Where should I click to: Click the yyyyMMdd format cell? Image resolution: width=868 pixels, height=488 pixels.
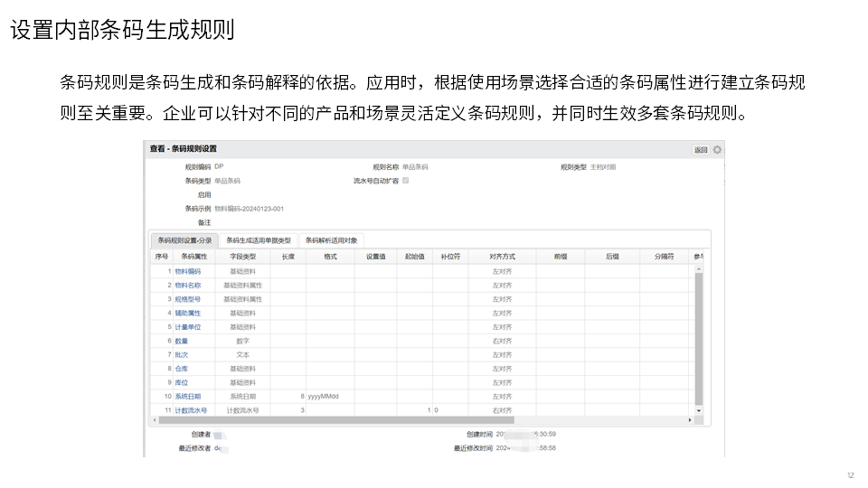pos(323,396)
